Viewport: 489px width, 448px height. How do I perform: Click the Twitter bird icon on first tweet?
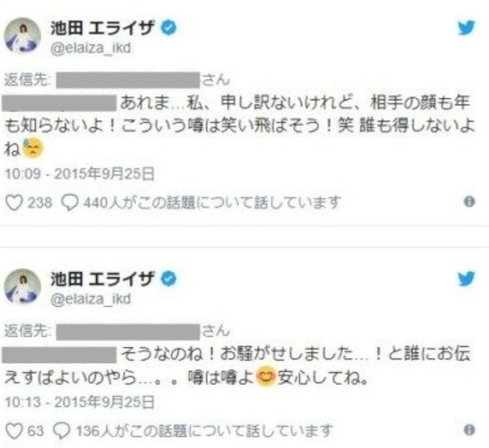[x=466, y=28]
